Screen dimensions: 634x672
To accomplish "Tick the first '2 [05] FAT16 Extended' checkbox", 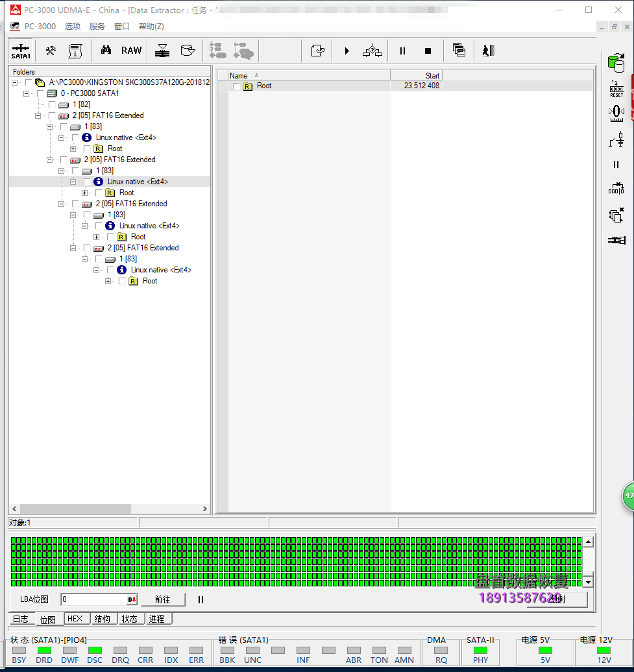I will pyautogui.click(x=52, y=115).
